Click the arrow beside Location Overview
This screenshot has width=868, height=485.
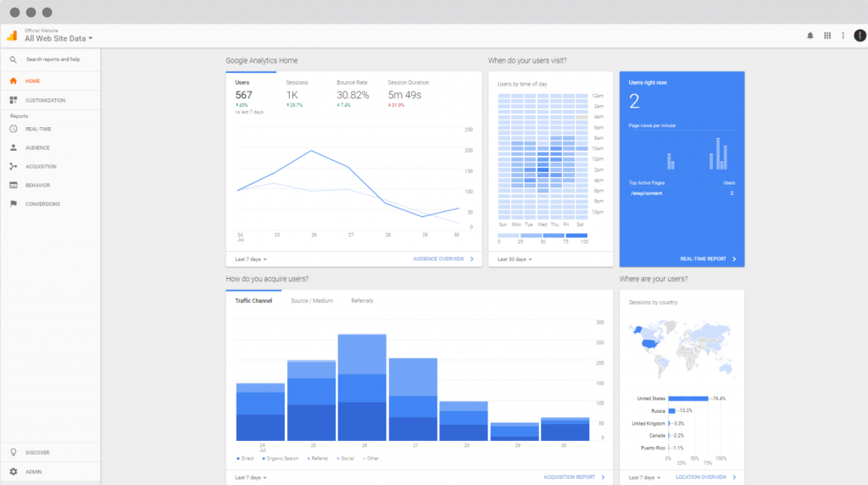click(735, 477)
